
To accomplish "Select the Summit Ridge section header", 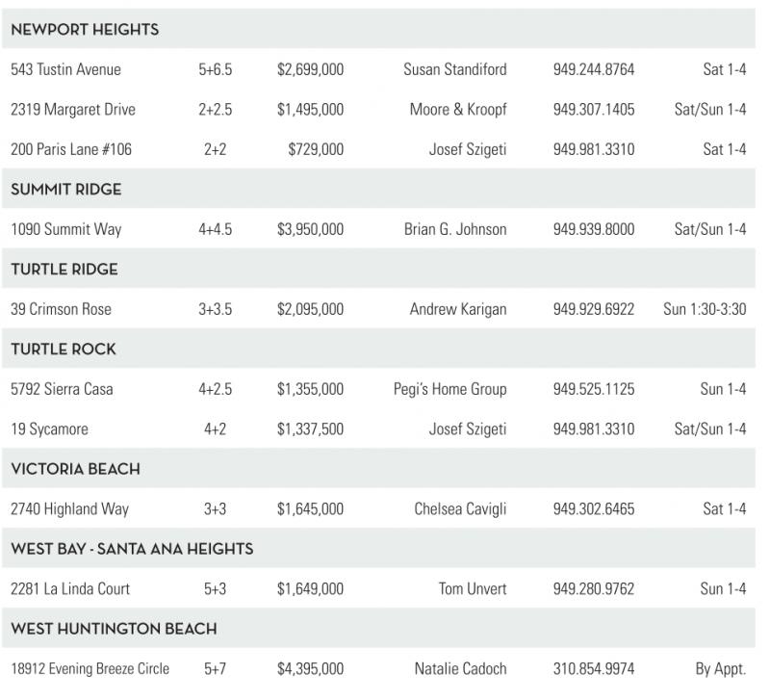I will tap(65, 190).
